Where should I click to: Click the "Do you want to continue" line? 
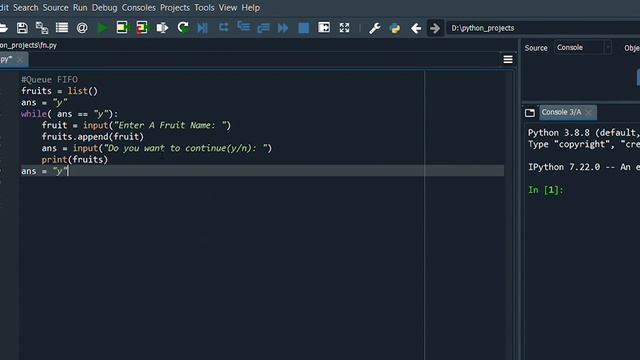(157, 148)
